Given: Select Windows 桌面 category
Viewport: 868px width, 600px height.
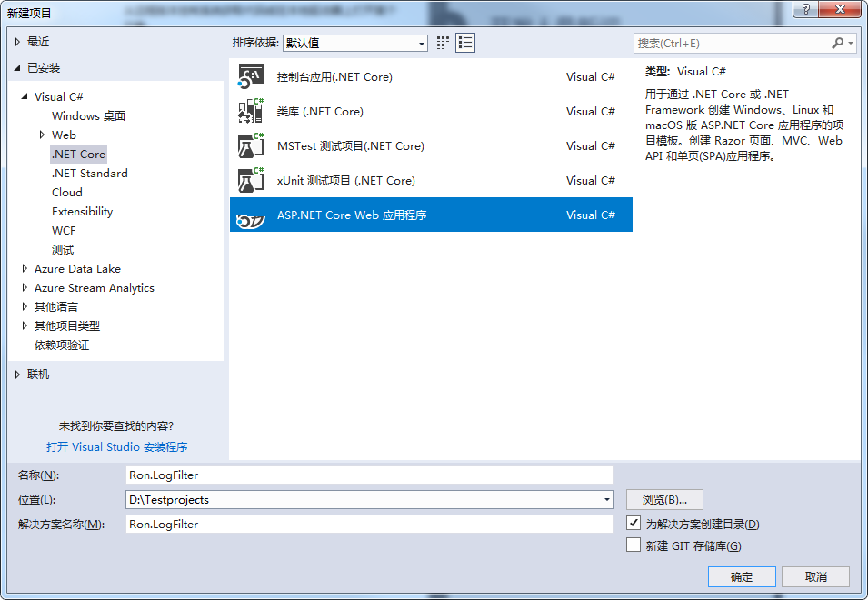Looking at the screenshot, I should (88, 115).
